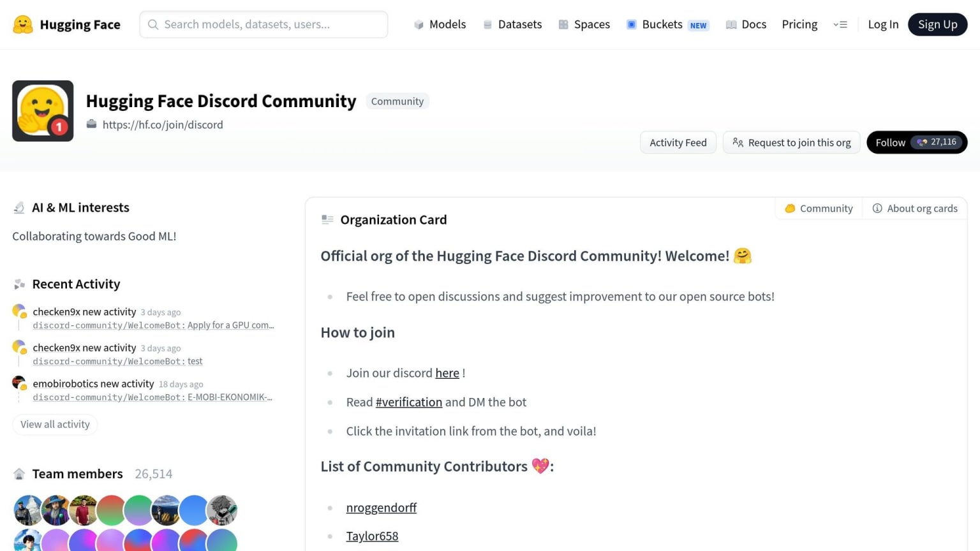Click the search magnifier icon
980x551 pixels.
click(153, 24)
